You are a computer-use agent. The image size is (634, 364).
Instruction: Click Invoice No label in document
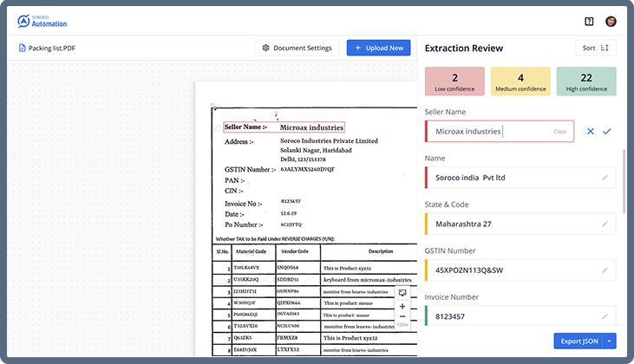pos(244,204)
